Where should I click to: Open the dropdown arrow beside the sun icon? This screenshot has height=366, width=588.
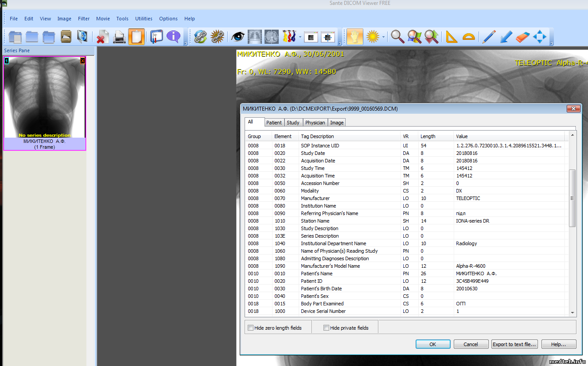tap(383, 37)
